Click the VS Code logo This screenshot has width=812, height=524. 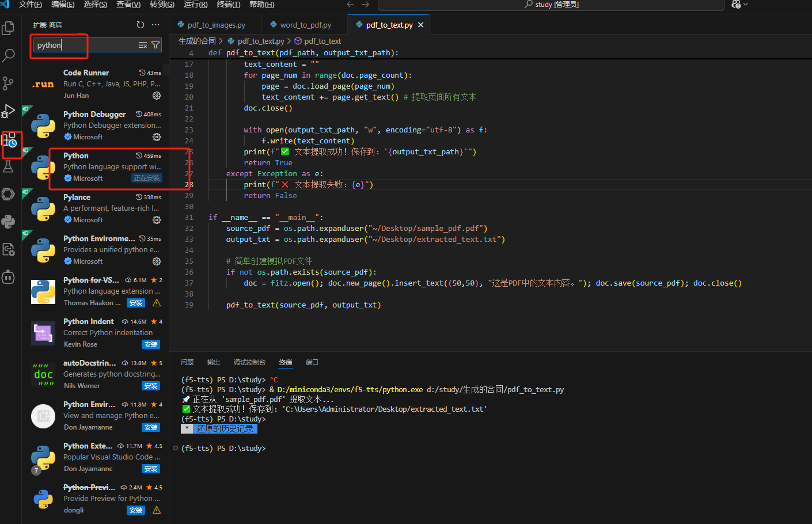click(x=5, y=4)
